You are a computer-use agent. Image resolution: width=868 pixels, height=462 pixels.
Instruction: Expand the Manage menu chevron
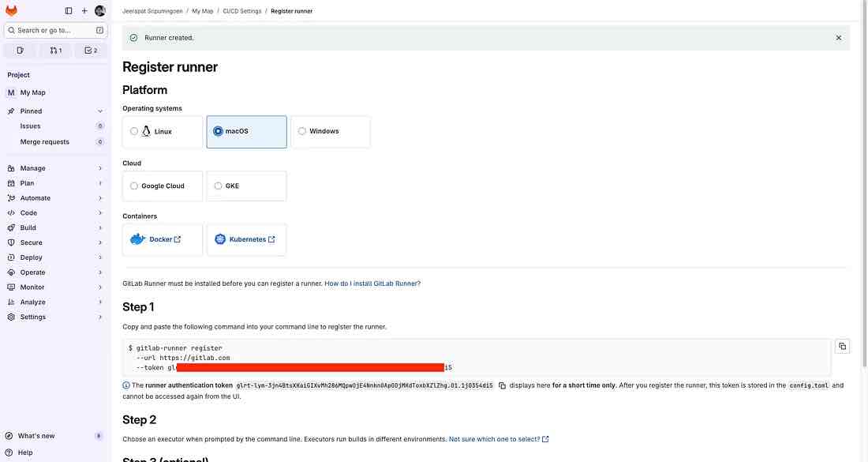[x=100, y=168]
